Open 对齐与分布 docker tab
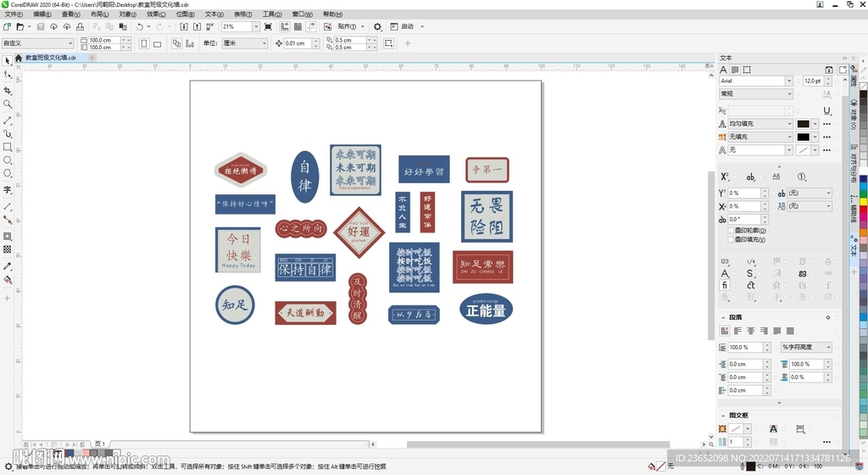 click(x=854, y=164)
